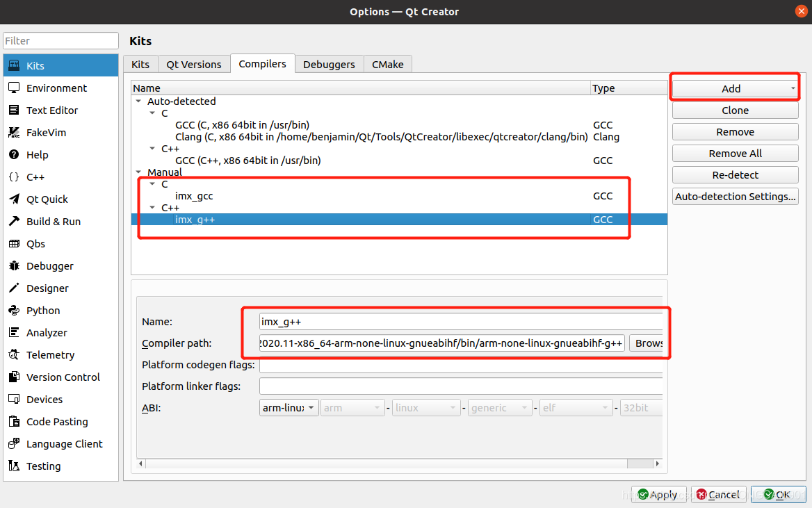Sort compilers by Type column header

point(628,88)
